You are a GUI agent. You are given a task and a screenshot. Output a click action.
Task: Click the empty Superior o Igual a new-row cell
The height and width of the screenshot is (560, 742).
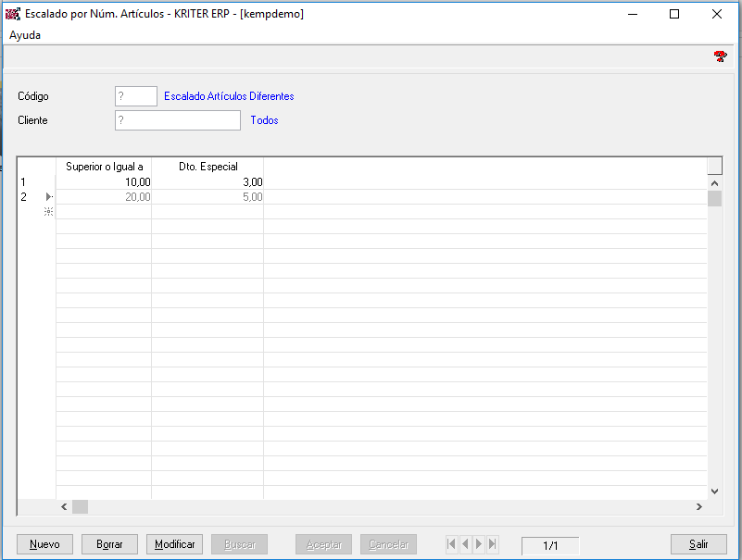pos(104,211)
